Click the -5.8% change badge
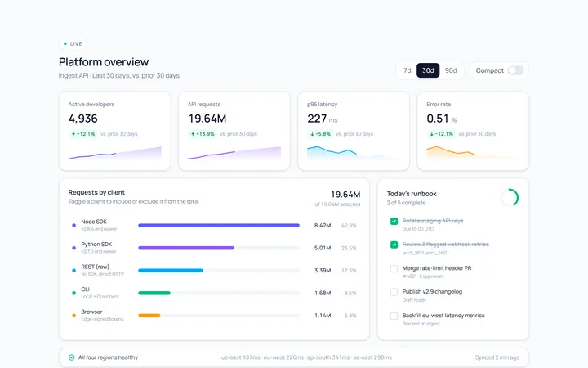The height and width of the screenshot is (368, 588). 321,134
